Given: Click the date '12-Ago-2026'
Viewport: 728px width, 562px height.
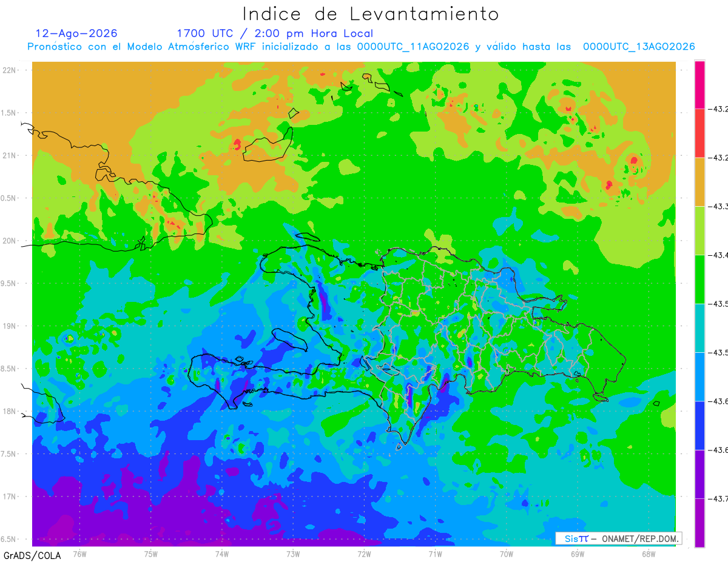Looking at the screenshot, I should pos(76,33).
